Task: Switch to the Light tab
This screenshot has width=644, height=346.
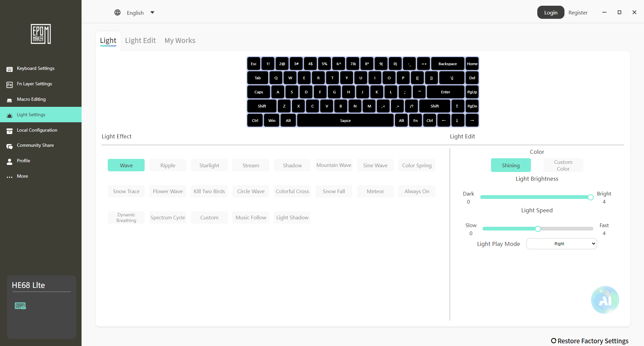Action: pyautogui.click(x=108, y=41)
